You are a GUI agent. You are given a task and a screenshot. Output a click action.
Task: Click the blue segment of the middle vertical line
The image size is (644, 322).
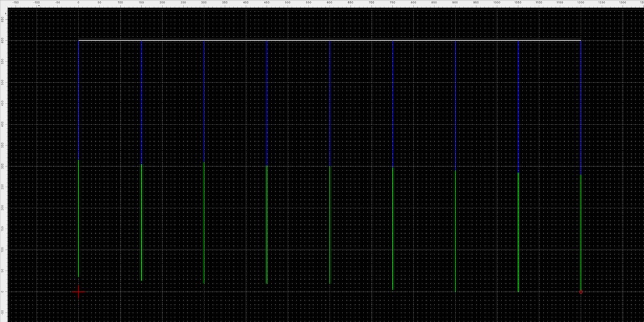pyautogui.click(x=330, y=103)
